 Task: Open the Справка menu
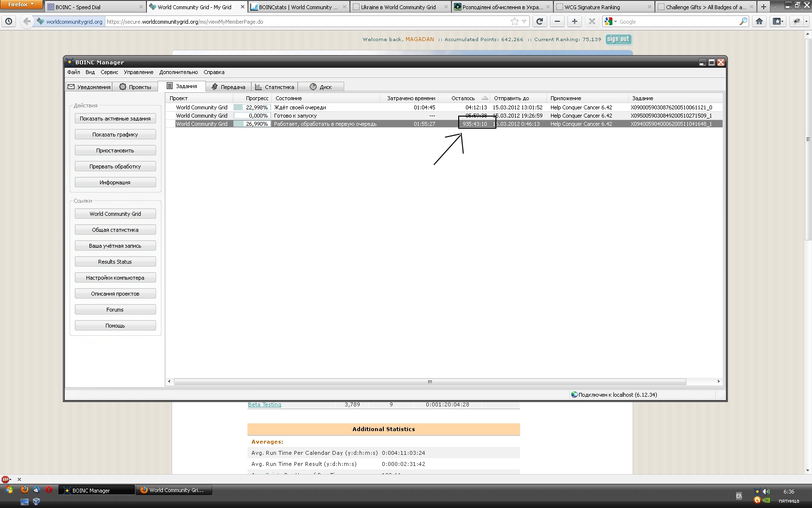(x=214, y=72)
